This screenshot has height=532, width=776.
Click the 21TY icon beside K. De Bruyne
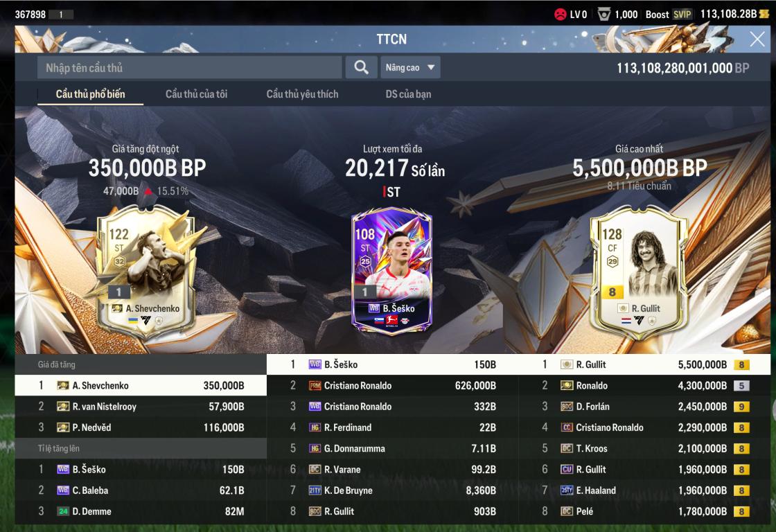click(x=315, y=490)
